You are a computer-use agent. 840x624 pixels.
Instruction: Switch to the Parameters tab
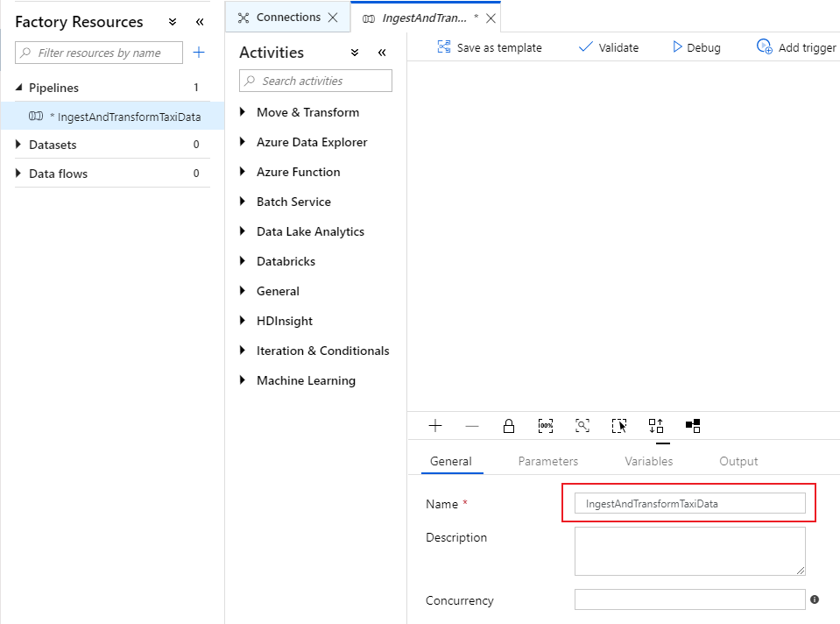click(x=548, y=461)
